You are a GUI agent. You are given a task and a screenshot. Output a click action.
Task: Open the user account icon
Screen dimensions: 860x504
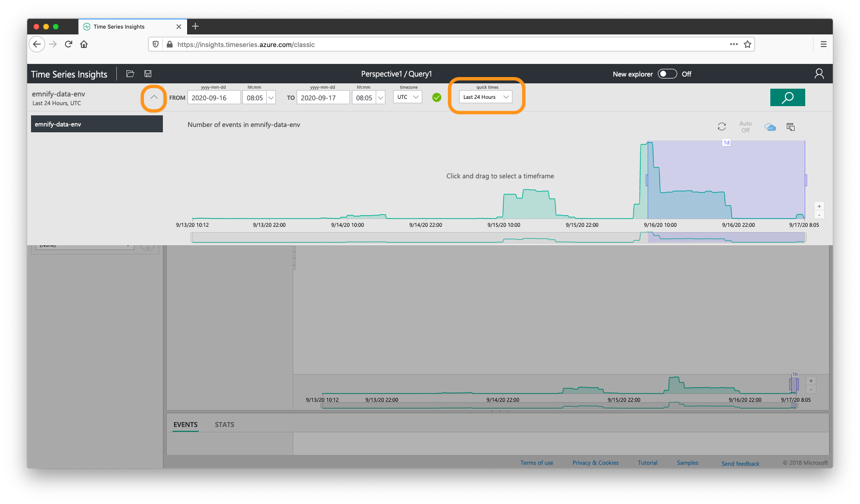(819, 74)
